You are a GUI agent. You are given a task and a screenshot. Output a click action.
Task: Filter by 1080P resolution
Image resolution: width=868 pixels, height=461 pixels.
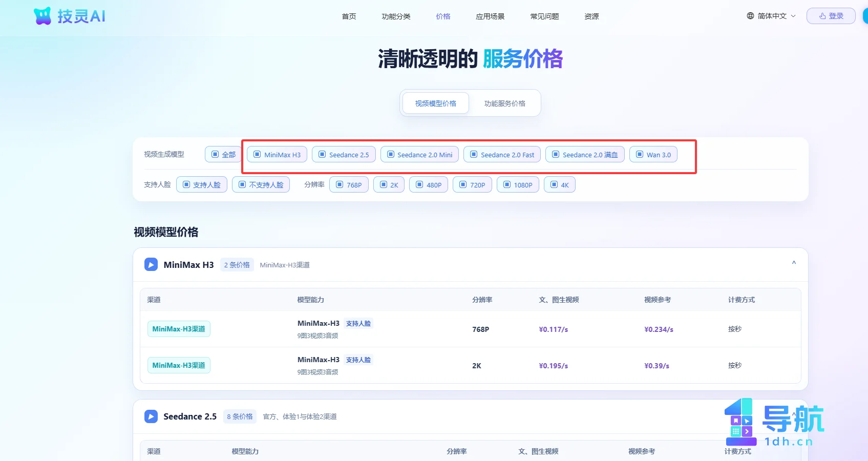[x=518, y=184]
